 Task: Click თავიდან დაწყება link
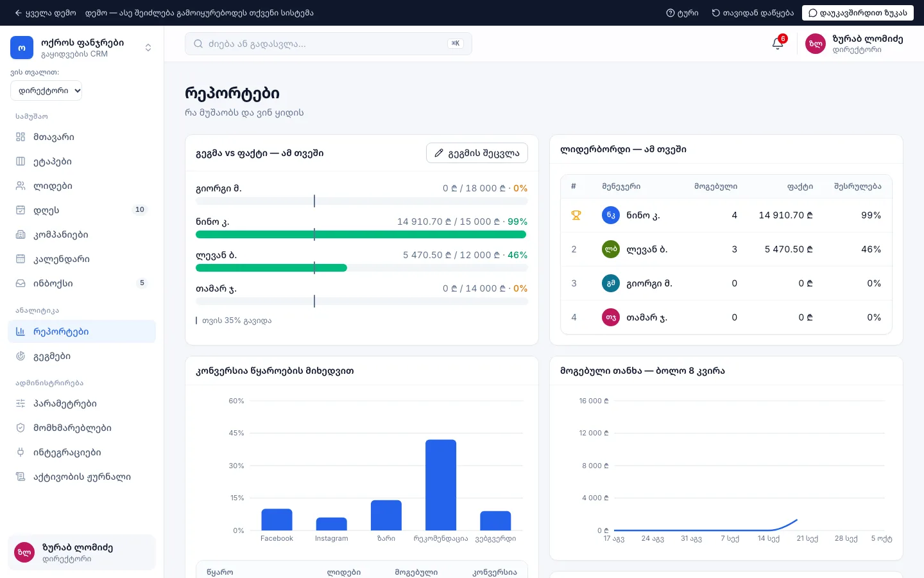(753, 13)
